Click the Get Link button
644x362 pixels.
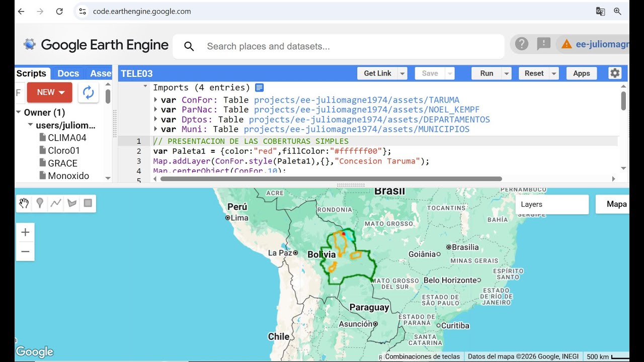(377, 73)
